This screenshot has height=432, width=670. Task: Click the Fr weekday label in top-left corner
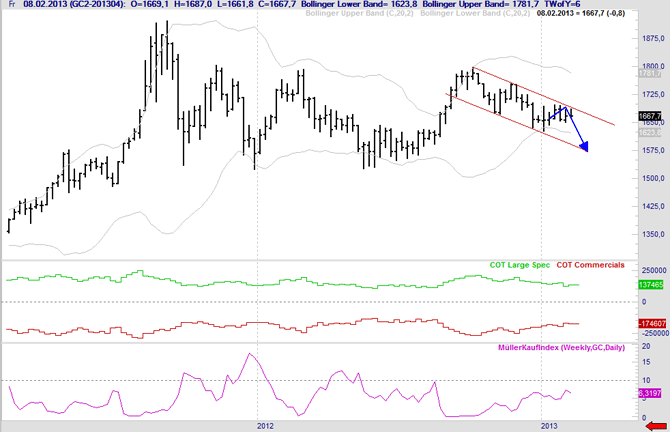click(x=9, y=6)
